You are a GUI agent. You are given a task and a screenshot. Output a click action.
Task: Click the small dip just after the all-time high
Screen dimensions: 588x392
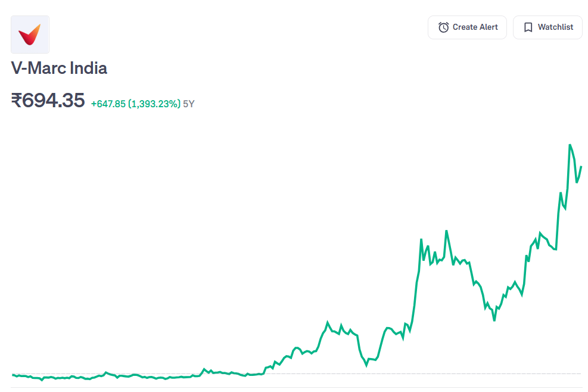[577, 182]
